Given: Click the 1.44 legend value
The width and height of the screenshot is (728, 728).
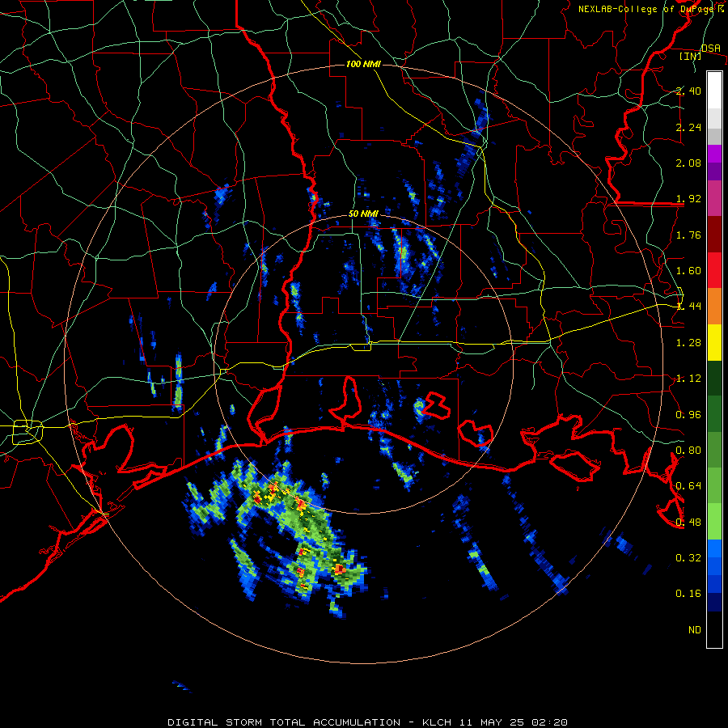Looking at the screenshot, I should 688,307.
